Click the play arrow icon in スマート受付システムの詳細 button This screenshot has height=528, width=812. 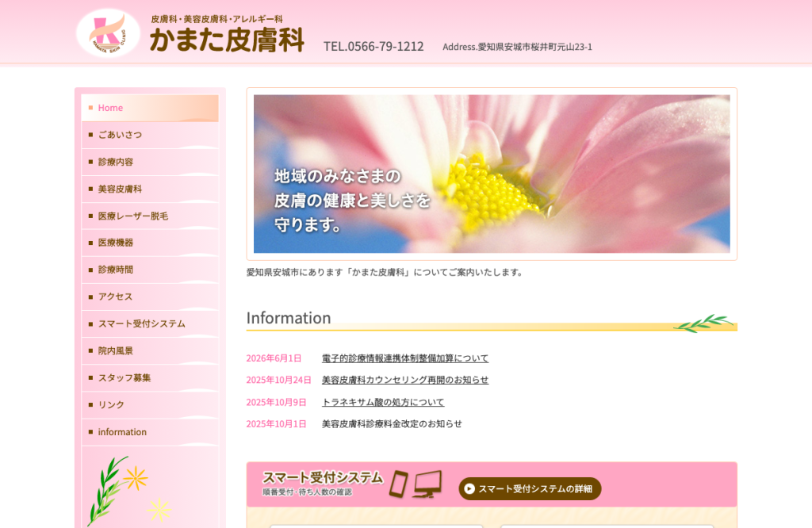(x=469, y=488)
